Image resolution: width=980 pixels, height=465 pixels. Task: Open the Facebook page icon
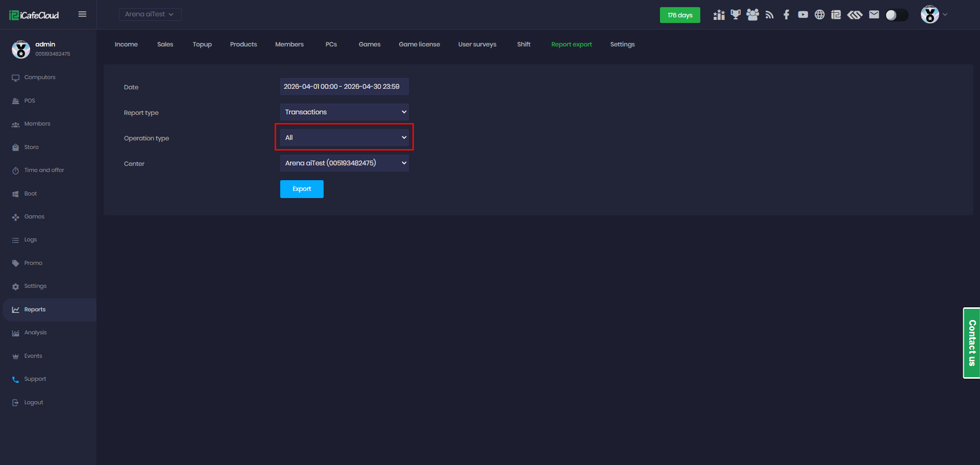point(786,15)
